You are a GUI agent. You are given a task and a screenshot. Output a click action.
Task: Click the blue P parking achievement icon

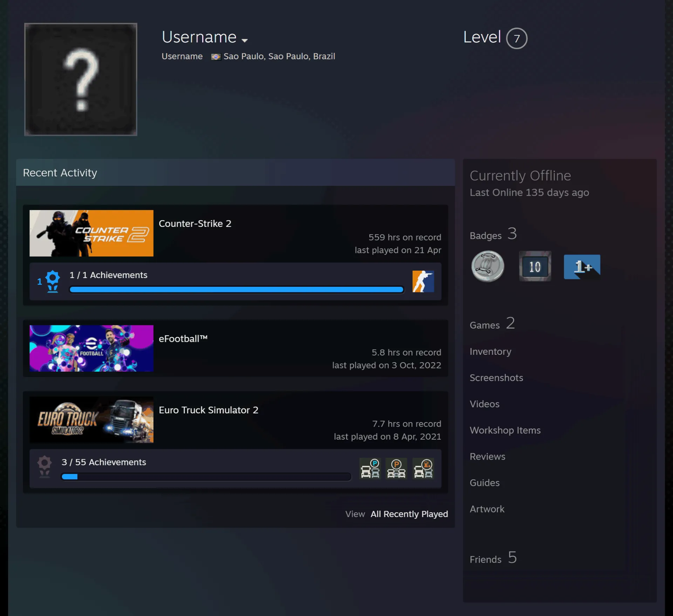[370, 468]
